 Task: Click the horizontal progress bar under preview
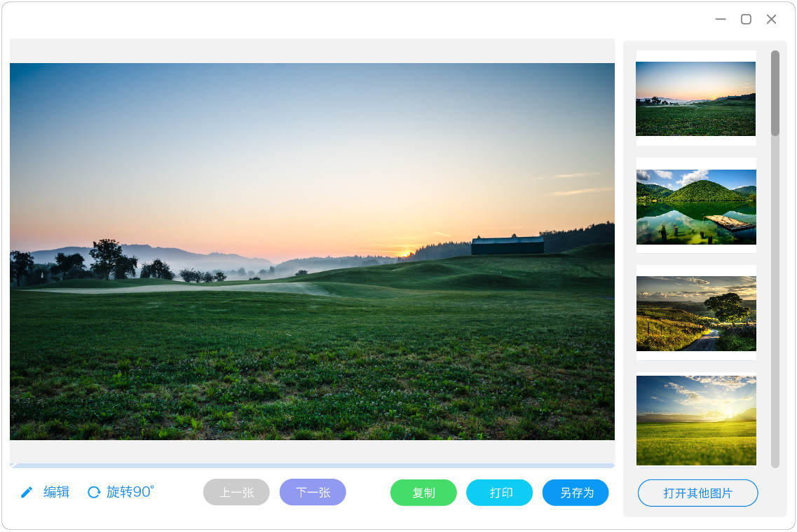tap(312, 465)
